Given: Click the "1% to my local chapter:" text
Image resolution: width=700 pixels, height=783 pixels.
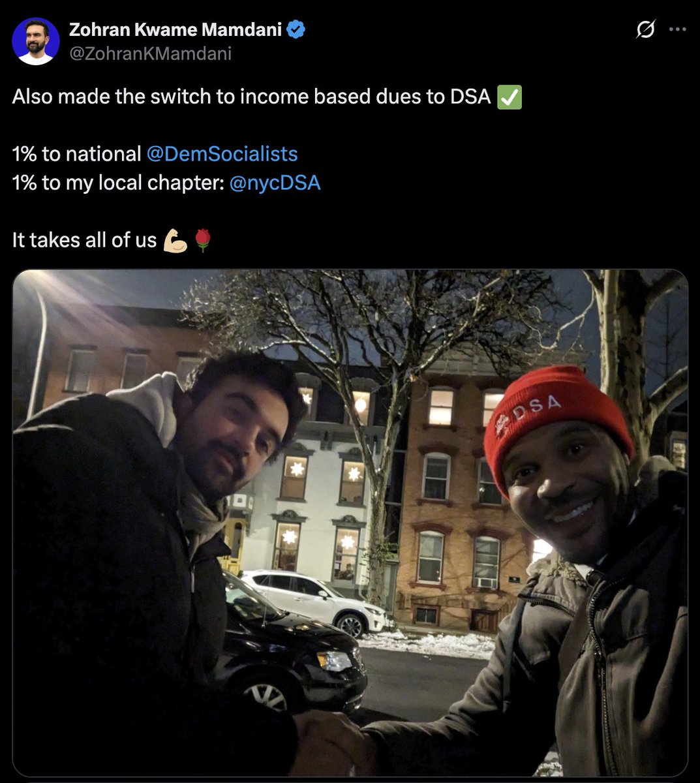Looking at the screenshot, I should 118,183.
